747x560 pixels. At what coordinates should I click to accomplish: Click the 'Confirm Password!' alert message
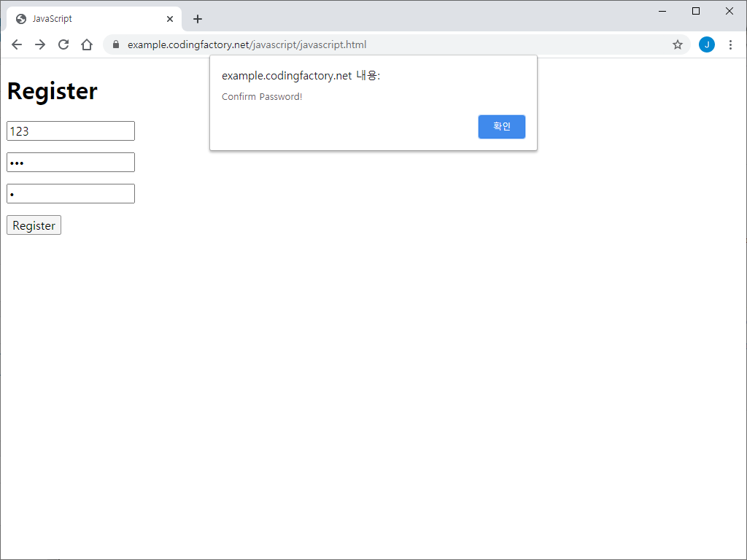262,97
